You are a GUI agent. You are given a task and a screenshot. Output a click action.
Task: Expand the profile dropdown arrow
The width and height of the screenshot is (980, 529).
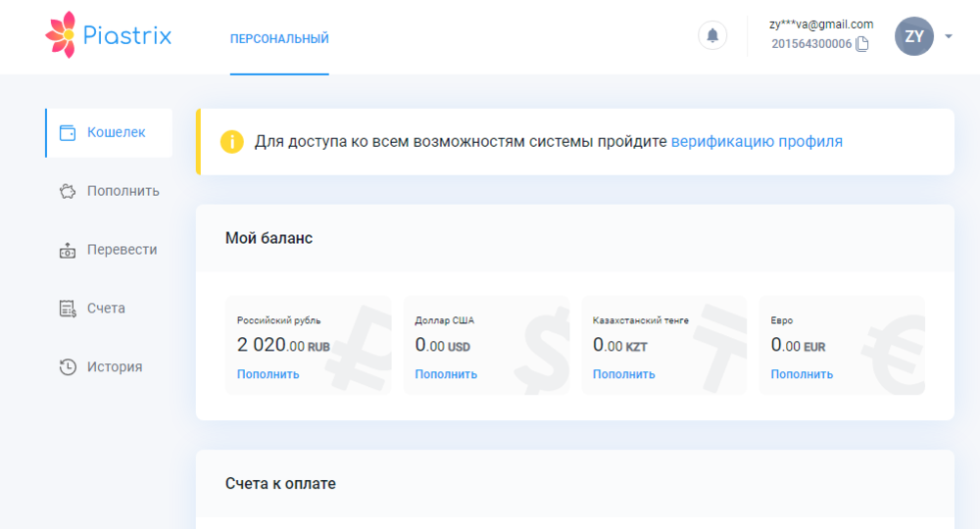[948, 36]
